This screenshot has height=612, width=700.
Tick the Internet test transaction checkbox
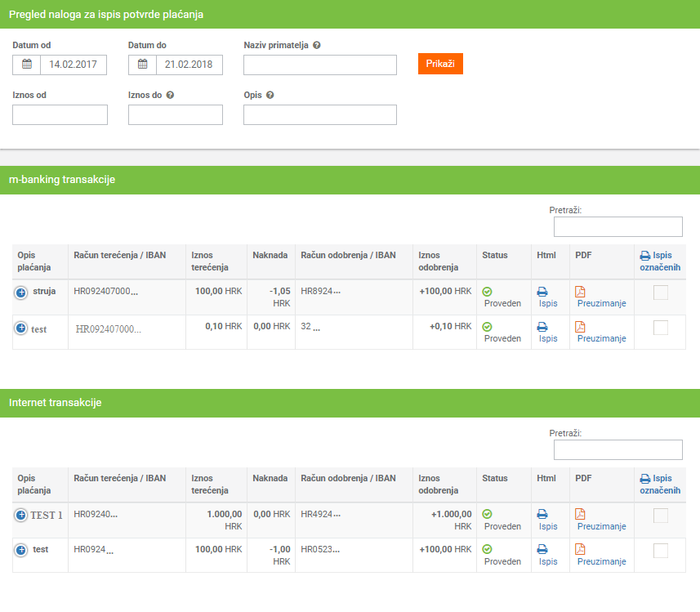[661, 551]
